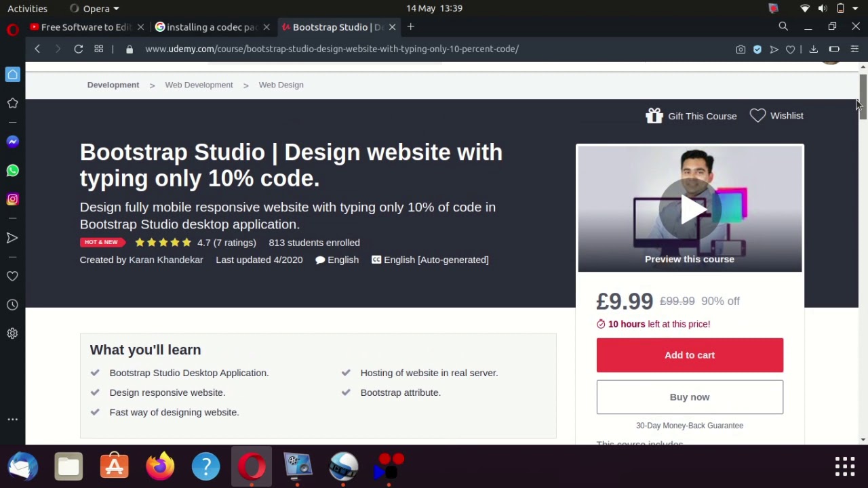The width and height of the screenshot is (868, 488).
Task: Click the Add to cart button
Action: (x=690, y=355)
